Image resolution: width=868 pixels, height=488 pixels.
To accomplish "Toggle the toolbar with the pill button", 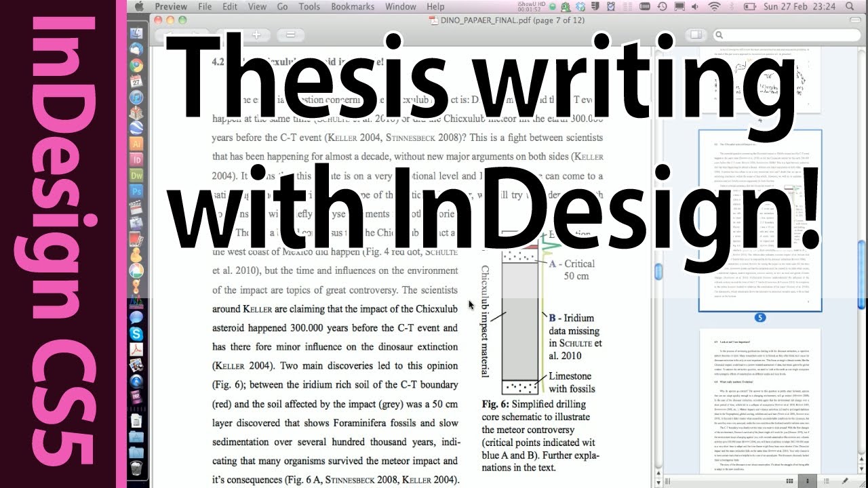I will click(x=854, y=20).
